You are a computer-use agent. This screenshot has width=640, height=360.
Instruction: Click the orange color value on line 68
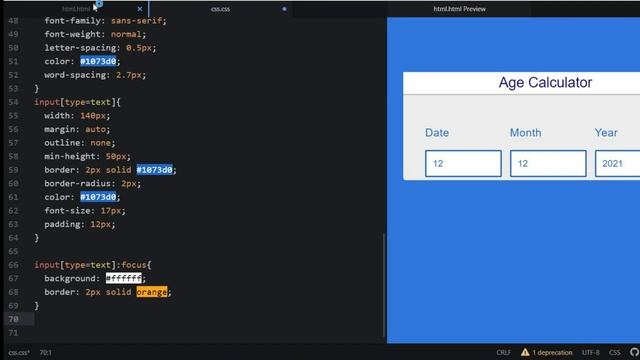[152, 292]
